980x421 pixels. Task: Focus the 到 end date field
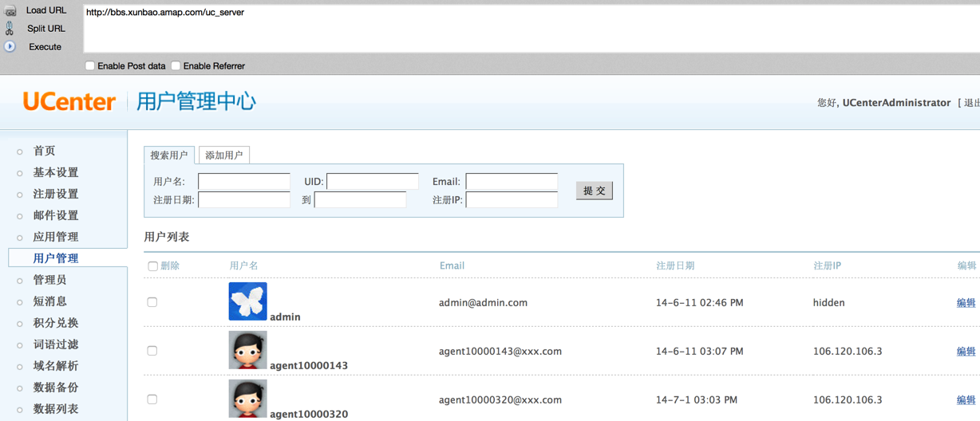pos(360,200)
